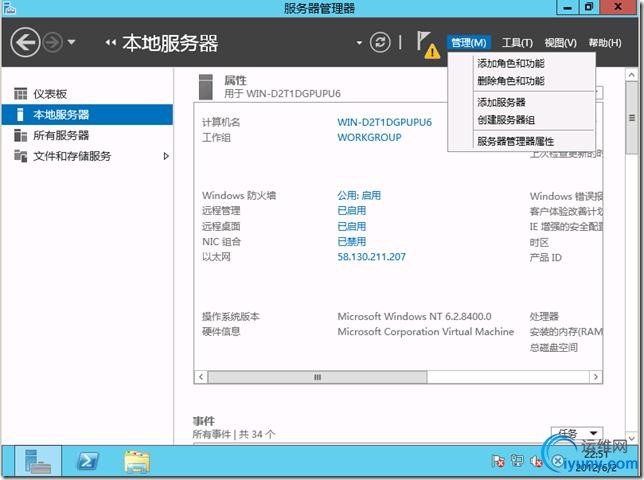The image size is (644, 480).
Task: Click the 仪表板 dashboard icon
Action: [21, 94]
